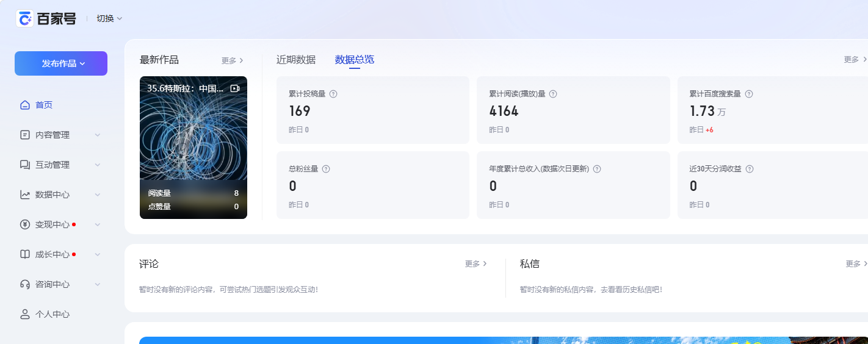Open 数据中心 in the sidebar
The image size is (868, 344).
pos(52,195)
